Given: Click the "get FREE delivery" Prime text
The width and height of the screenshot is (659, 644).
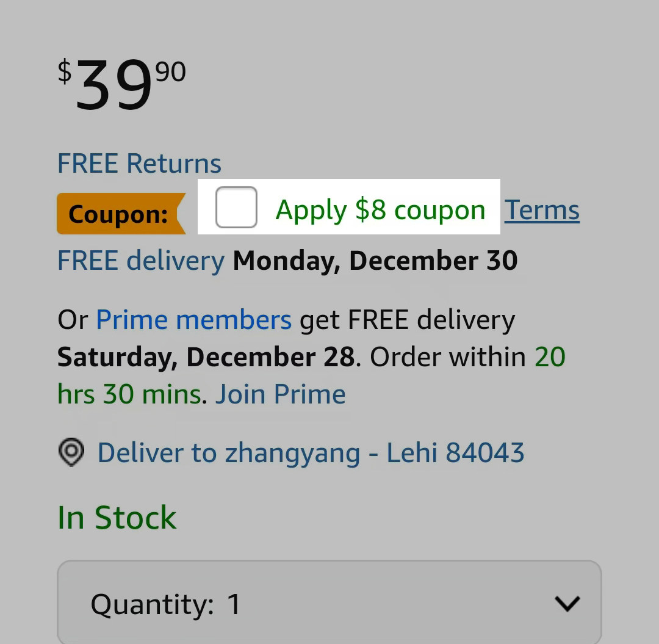Looking at the screenshot, I should click(x=407, y=320).
